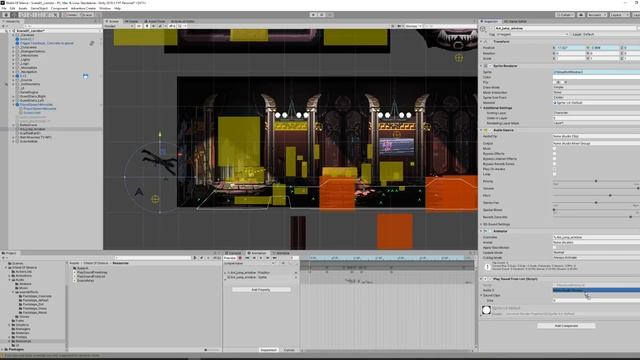Viewport: 640px width, 360px height.
Task: Click the red record button in Animation
Action: click(x=240, y=258)
